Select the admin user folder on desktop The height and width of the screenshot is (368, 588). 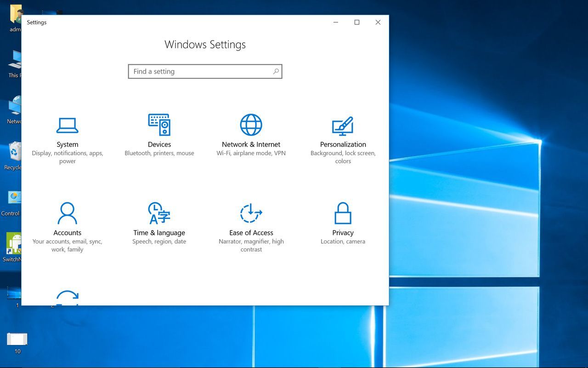(15, 16)
